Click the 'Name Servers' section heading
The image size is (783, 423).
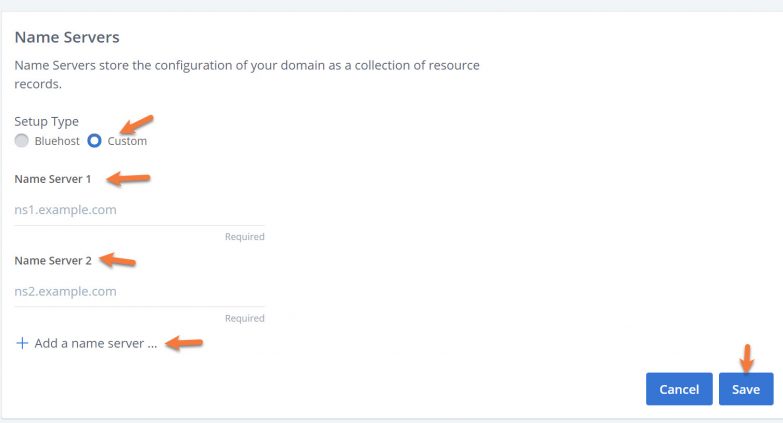pos(67,38)
